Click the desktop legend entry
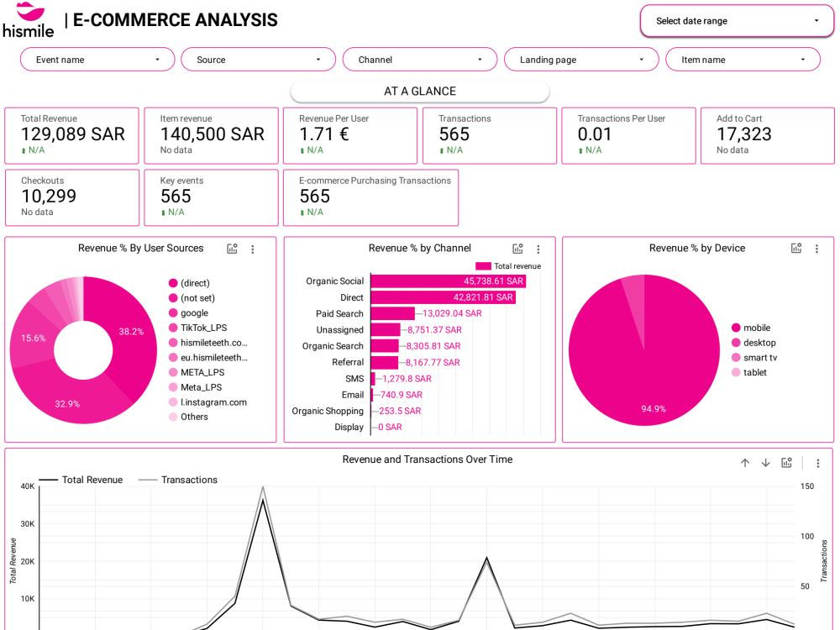The height and width of the screenshot is (630, 840). pos(753,343)
